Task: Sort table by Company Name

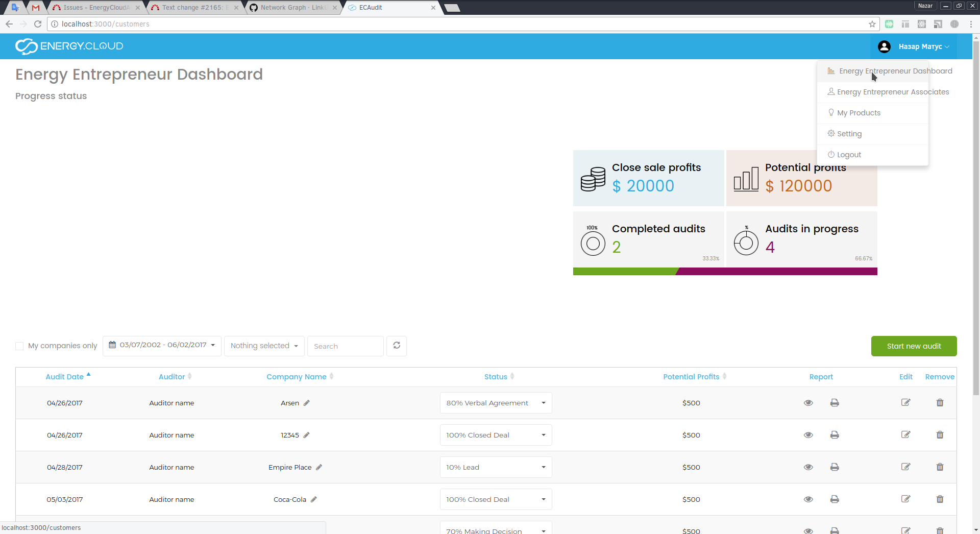Action: pos(300,377)
